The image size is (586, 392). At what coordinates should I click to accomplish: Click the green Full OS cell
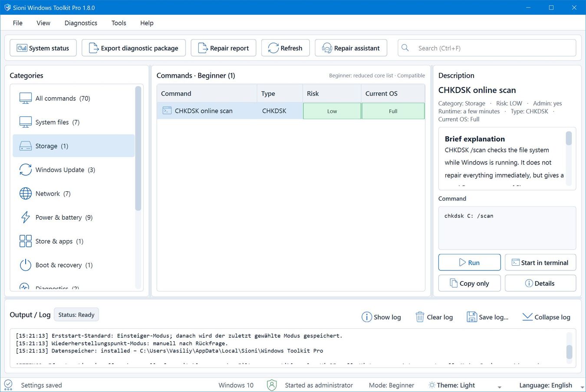point(393,111)
